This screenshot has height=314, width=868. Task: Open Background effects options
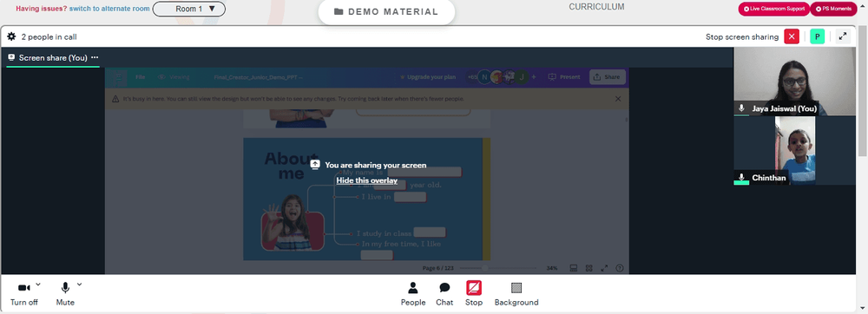tap(516, 293)
